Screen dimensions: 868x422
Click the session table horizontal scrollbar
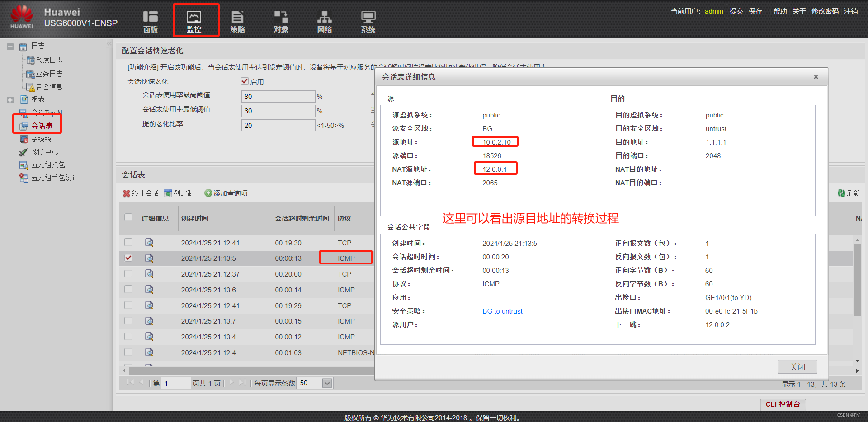click(x=252, y=370)
